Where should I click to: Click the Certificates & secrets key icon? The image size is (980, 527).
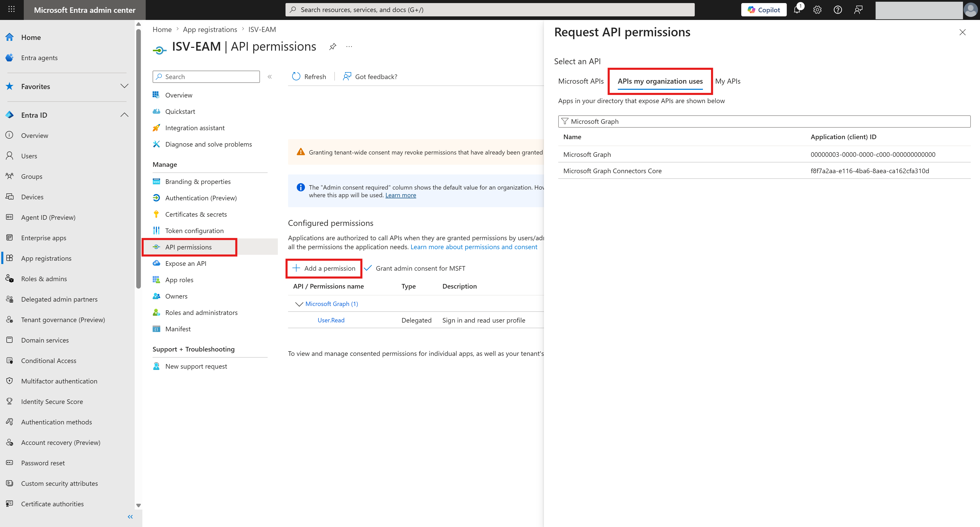click(x=156, y=214)
